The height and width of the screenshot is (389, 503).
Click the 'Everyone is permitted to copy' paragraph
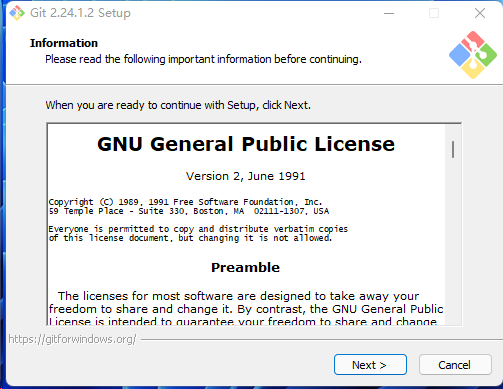[198, 233]
